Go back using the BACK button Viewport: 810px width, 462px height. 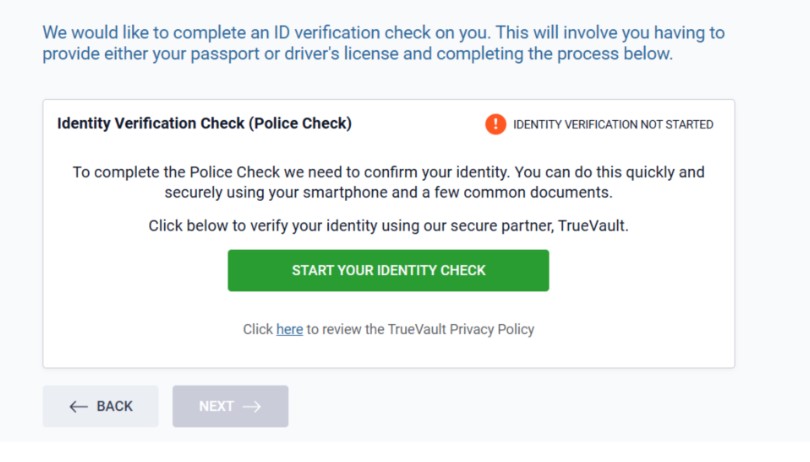tap(101, 406)
